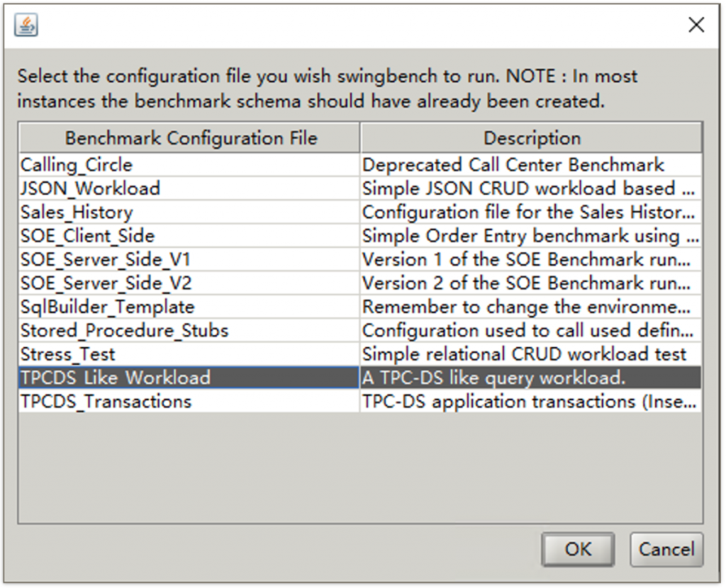Select the TPCDS_Transactions configuration
The image size is (726, 588).
[x=106, y=401]
